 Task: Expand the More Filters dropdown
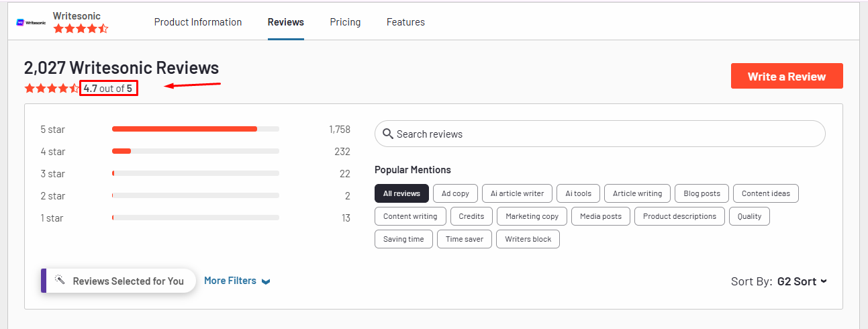pyautogui.click(x=237, y=281)
